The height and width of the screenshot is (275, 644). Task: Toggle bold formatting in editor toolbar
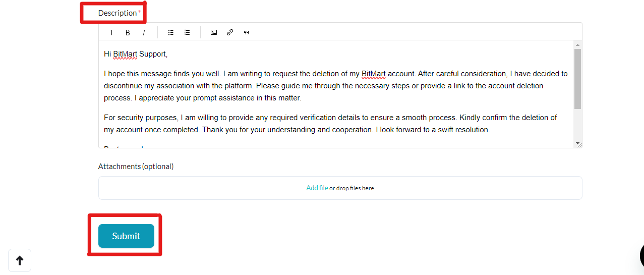click(128, 32)
